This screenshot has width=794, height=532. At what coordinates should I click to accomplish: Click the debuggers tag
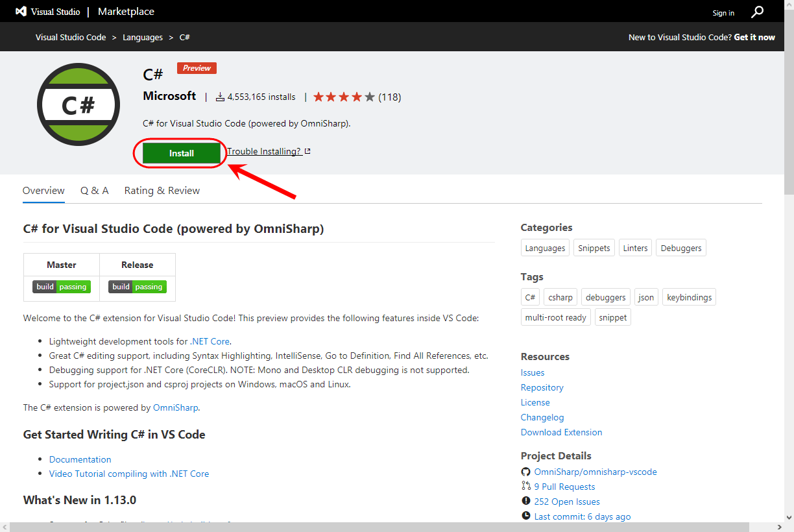[606, 297]
